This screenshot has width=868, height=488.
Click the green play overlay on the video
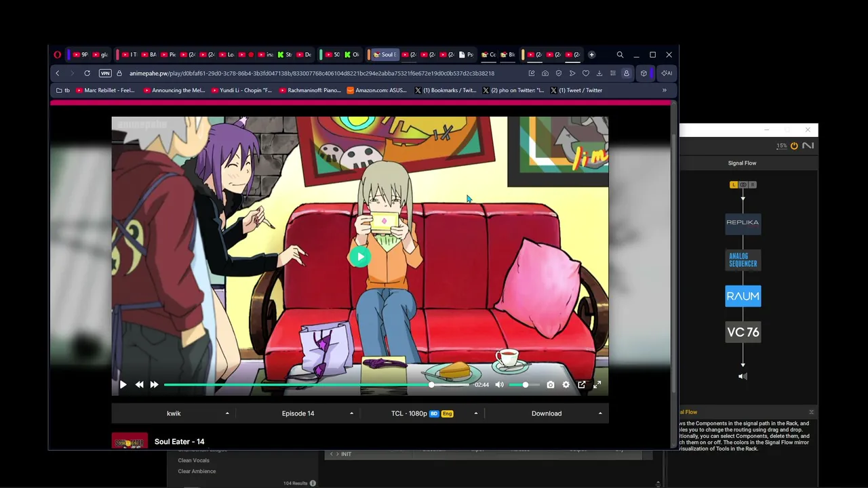tap(360, 256)
